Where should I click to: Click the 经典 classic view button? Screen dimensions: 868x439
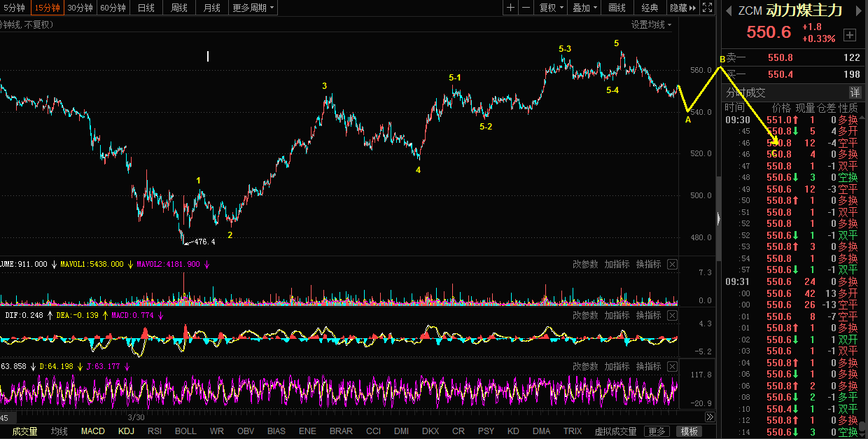650,8
